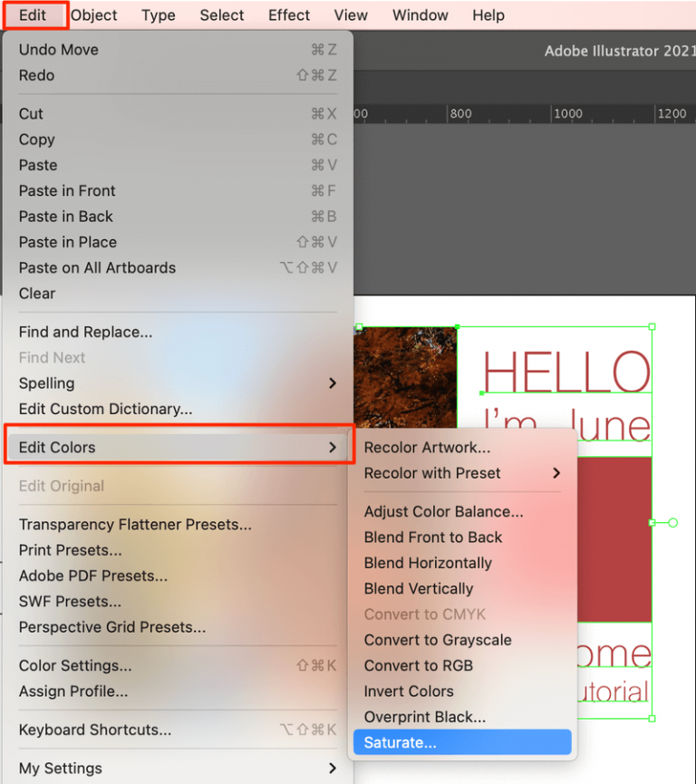Open the Select menu

point(221,15)
